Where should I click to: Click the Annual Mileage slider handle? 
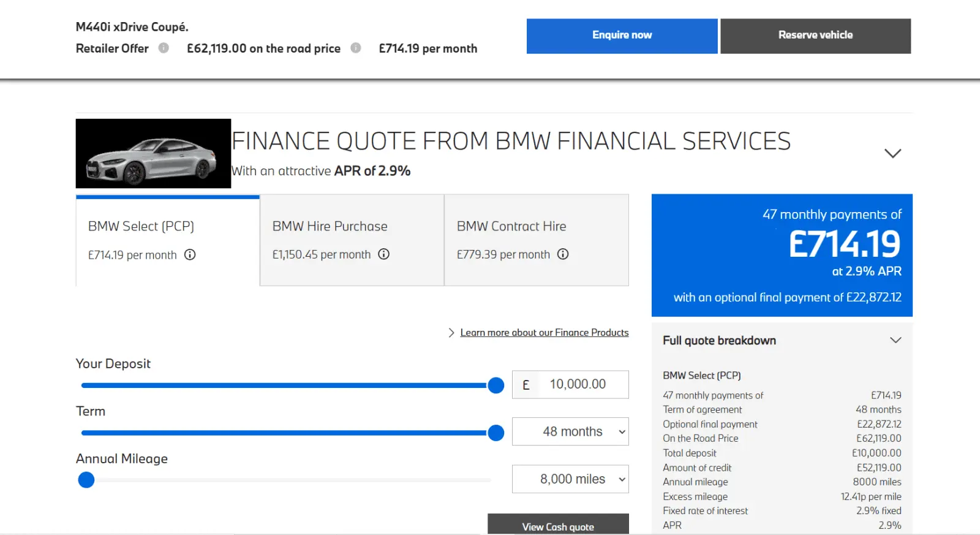(86, 480)
